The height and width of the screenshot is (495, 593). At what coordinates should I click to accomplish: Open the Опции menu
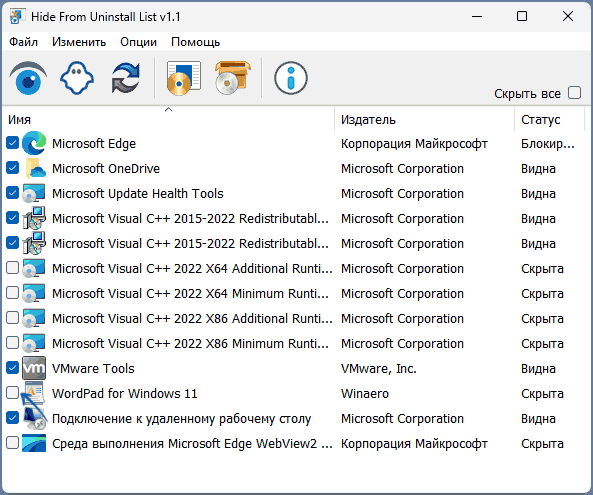(138, 42)
